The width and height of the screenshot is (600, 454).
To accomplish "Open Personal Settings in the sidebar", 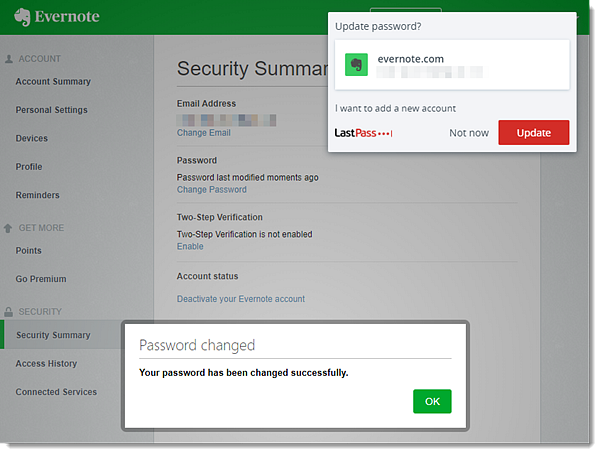I will coord(52,110).
